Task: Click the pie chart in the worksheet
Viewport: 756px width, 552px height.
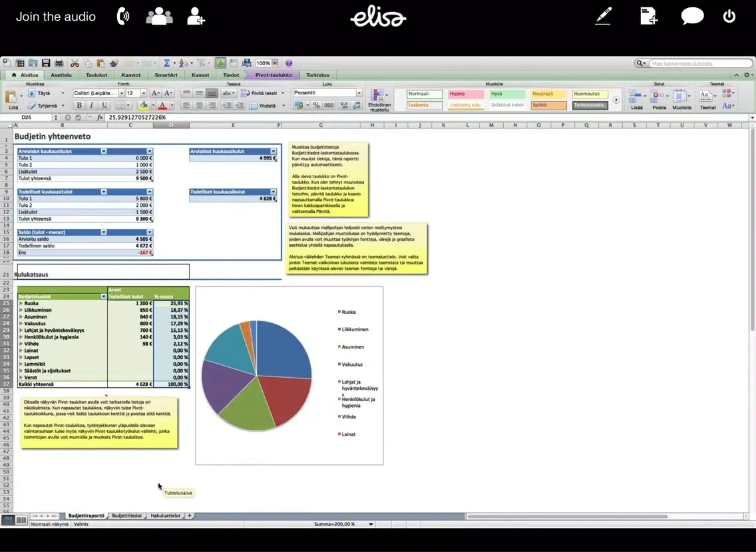Action: point(256,374)
